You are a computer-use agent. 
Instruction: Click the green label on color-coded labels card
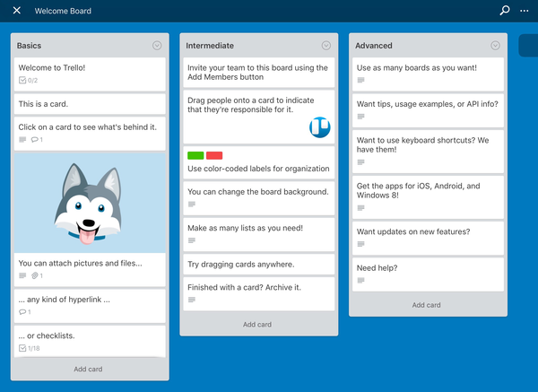pos(195,155)
